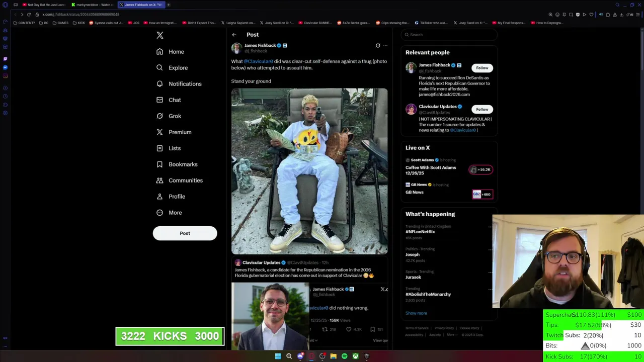The image size is (644, 362).
Task: Open the Home page in X sidebar
Action: coord(170,52)
